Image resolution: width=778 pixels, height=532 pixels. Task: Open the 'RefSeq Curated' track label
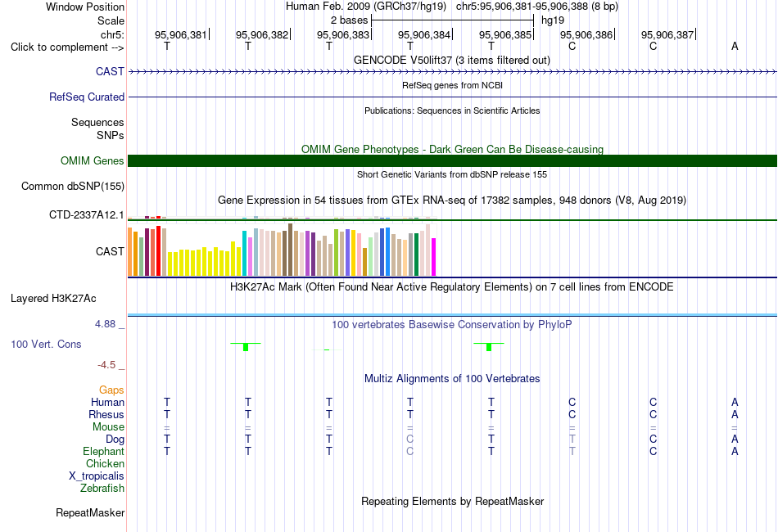[86, 97]
